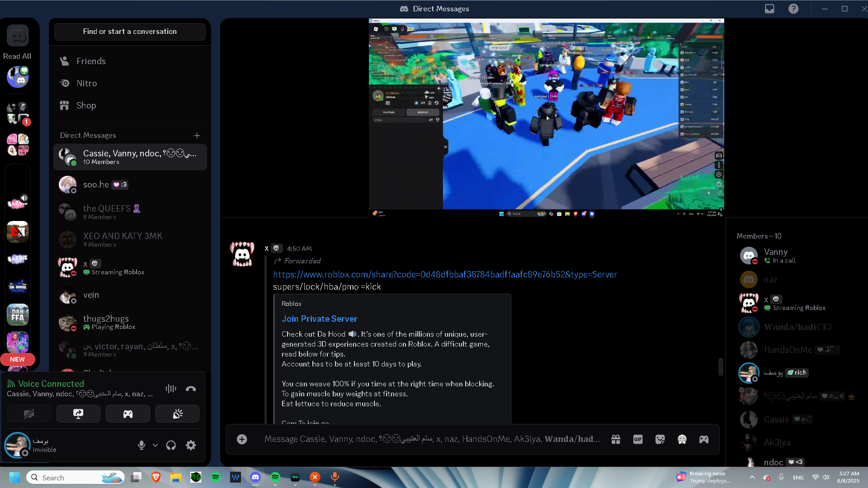Viewport: 868px width, 488px height.
Task: Open the thugs2hugs direct message
Action: 130,323
